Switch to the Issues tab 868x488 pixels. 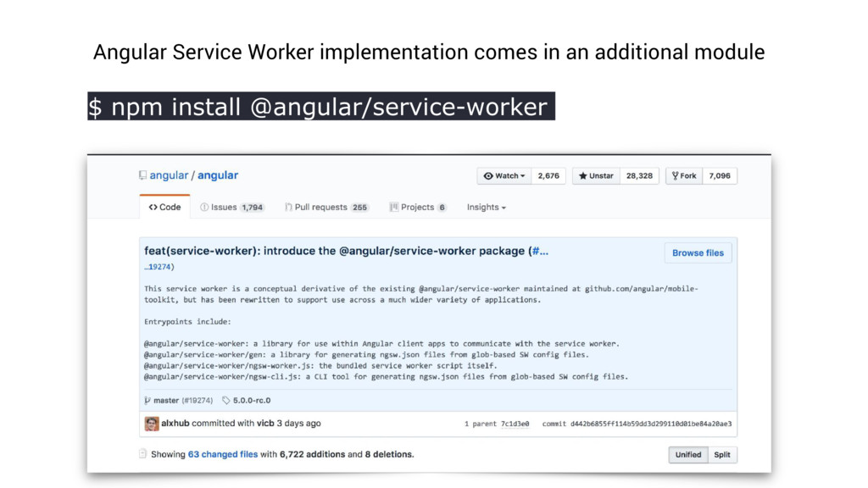[x=231, y=207]
